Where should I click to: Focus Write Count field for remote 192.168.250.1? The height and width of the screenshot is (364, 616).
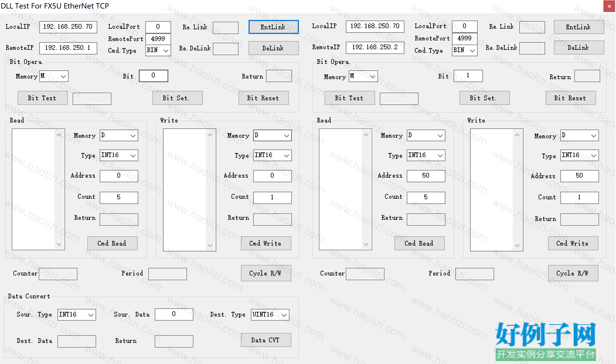coord(272,198)
